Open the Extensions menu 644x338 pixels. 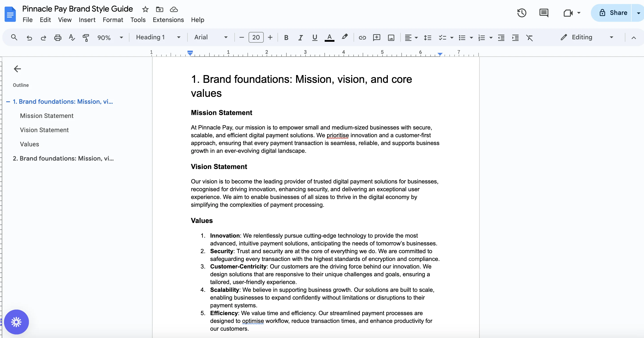[168, 20]
